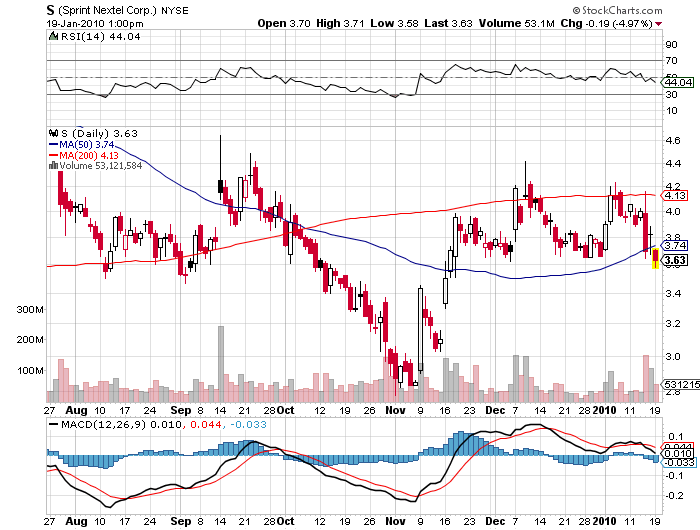
Task: Click the 44.04 RSI axis value tag
Action: 678,82
